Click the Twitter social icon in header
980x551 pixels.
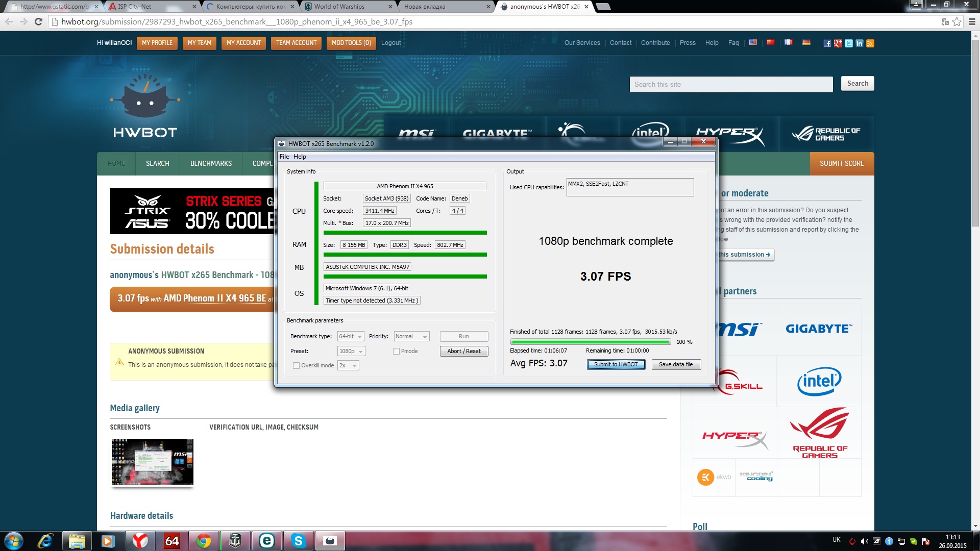tap(848, 43)
